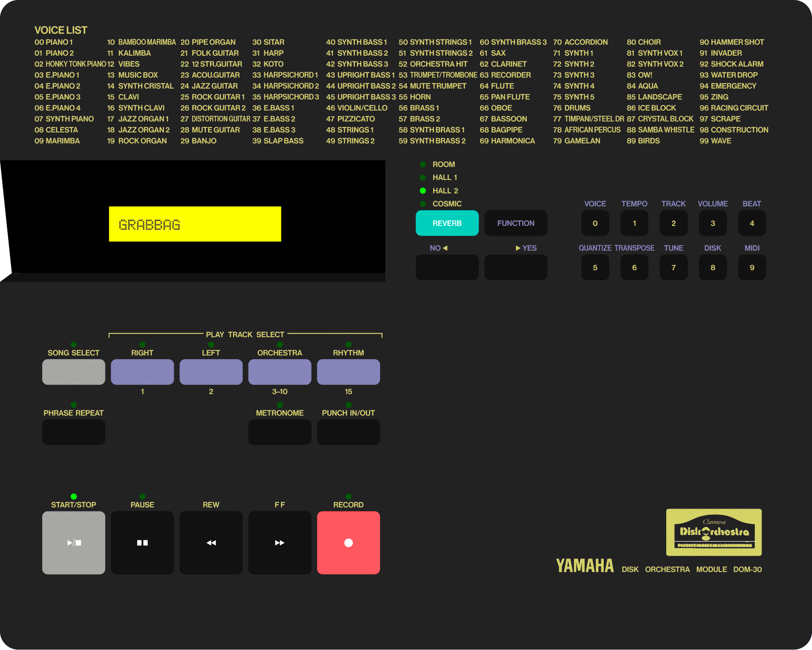
Task: Toggle the Orchestra track button
Action: (280, 372)
